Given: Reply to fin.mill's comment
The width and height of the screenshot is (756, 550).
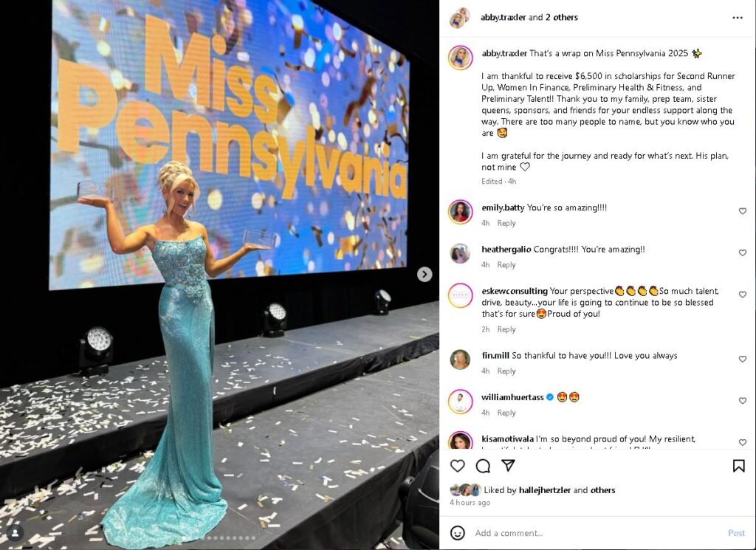Looking at the screenshot, I should pos(506,371).
